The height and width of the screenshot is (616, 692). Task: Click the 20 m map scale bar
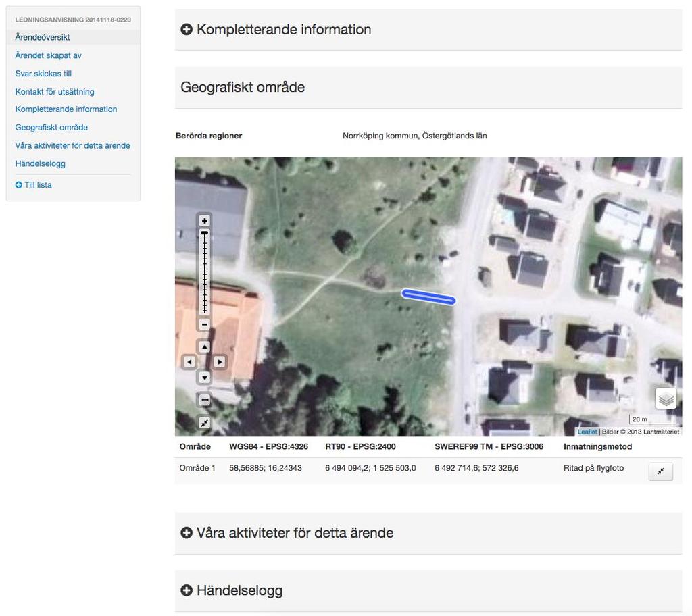(x=652, y=419)
